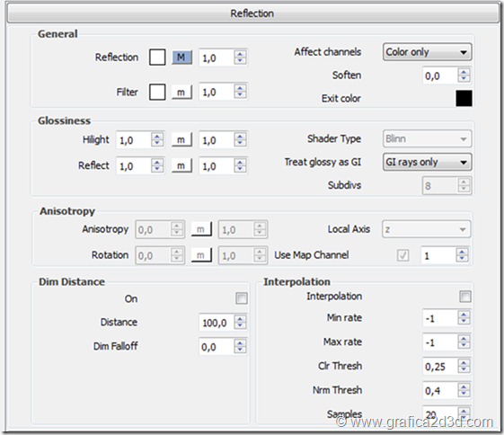Open the Shader Type Blinn dropdown
The width and height of the screenshot is (504, 435).
[x=427, y=139]
